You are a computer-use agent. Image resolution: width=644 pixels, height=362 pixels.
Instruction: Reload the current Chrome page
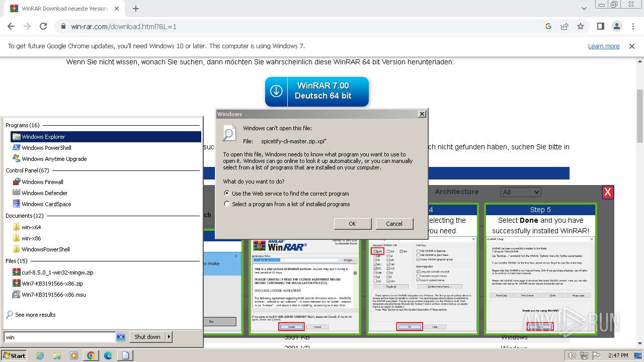coord(43,26)
